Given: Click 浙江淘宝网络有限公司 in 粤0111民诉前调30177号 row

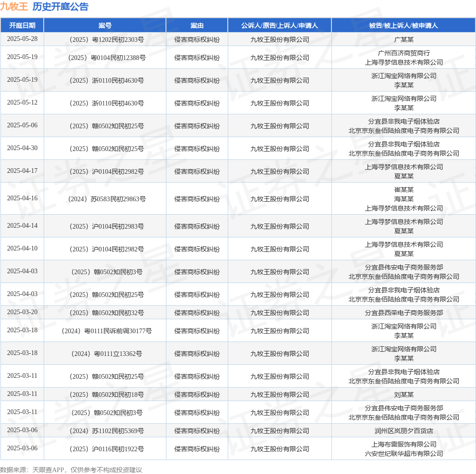Looking at the screenshot, I should pyautogui.click(x=404, y=327).
